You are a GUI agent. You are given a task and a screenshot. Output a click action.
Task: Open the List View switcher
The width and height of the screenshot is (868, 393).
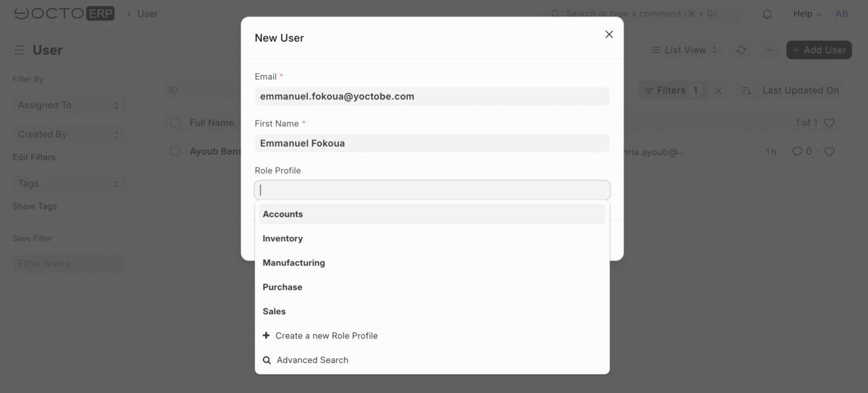pyautogui.click(x=684, y=50)
